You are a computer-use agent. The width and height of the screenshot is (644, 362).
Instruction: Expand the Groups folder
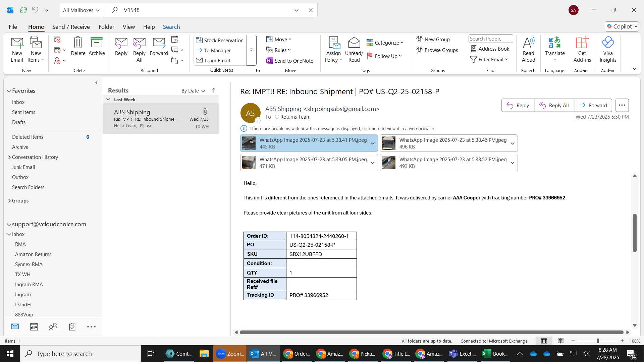coord(9,201)
